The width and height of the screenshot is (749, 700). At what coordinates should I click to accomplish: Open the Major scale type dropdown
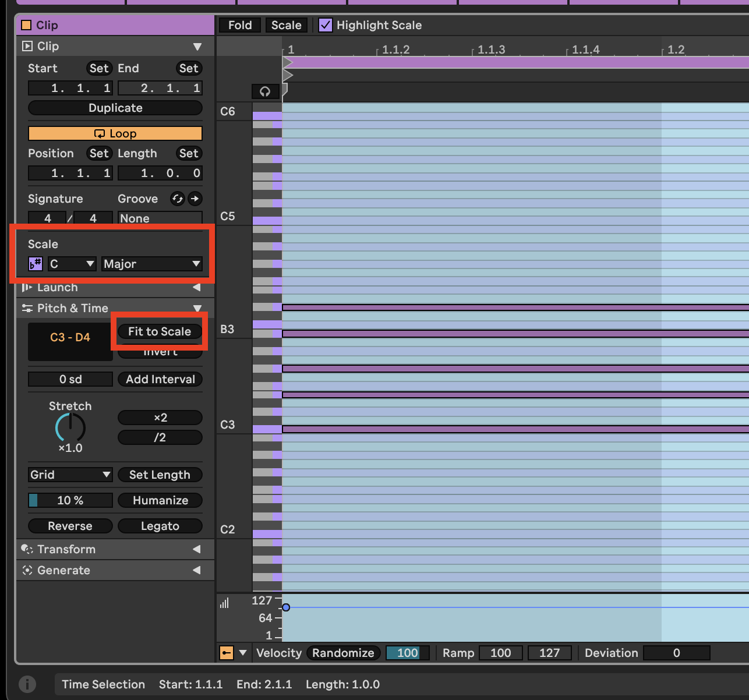click(151, 264)
